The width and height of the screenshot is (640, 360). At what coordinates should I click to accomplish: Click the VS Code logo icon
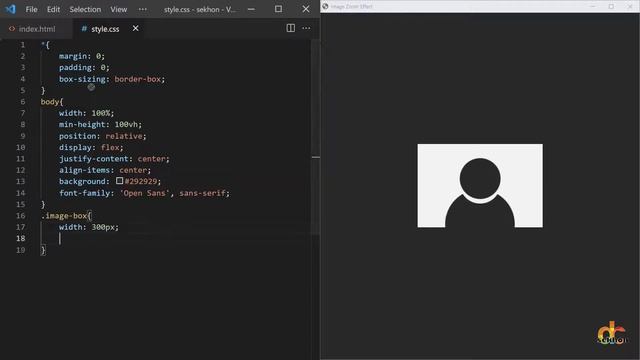click(11, 9)
